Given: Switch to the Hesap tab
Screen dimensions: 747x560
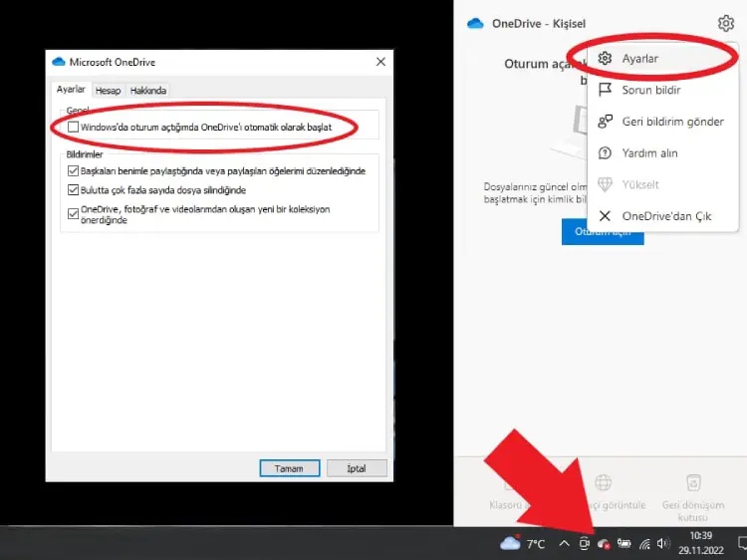Looking at the screenshot, I should pyautogui.click(x=108, y=91).
